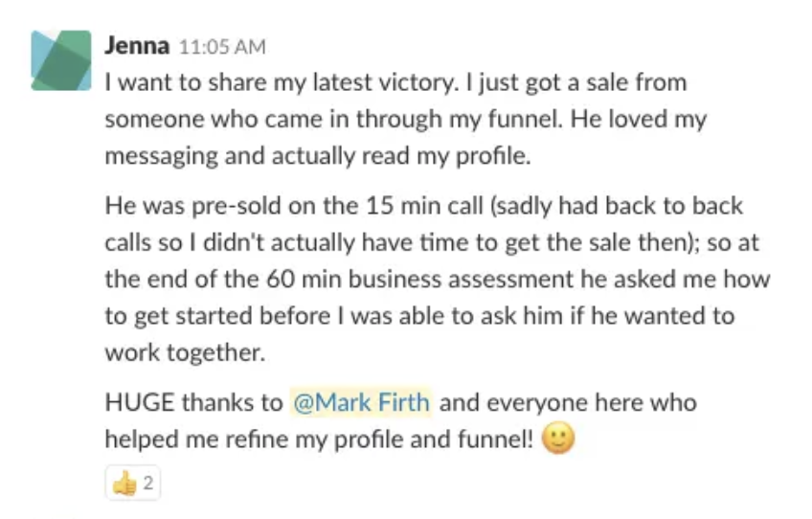The height and width of the screenshot is (519, 812).
Task: Click the parenthetical "(sadly had back to back"
Action: tap(616, 206)
